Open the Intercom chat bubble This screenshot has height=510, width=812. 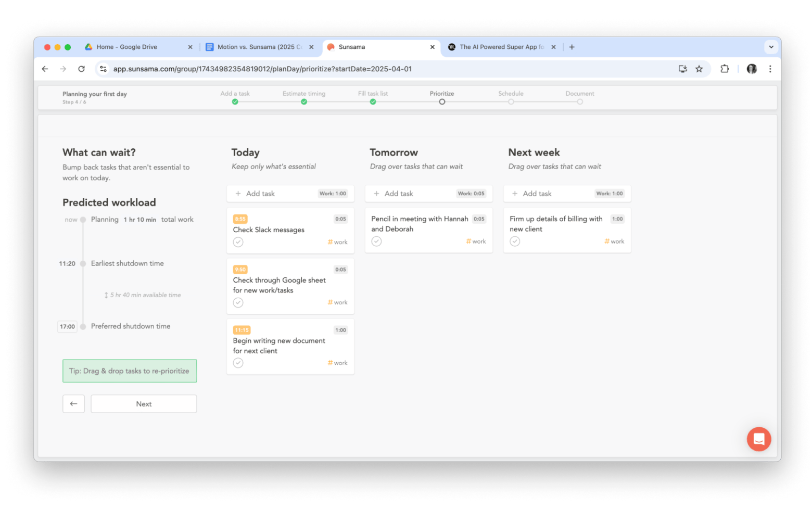click(758, 439)
